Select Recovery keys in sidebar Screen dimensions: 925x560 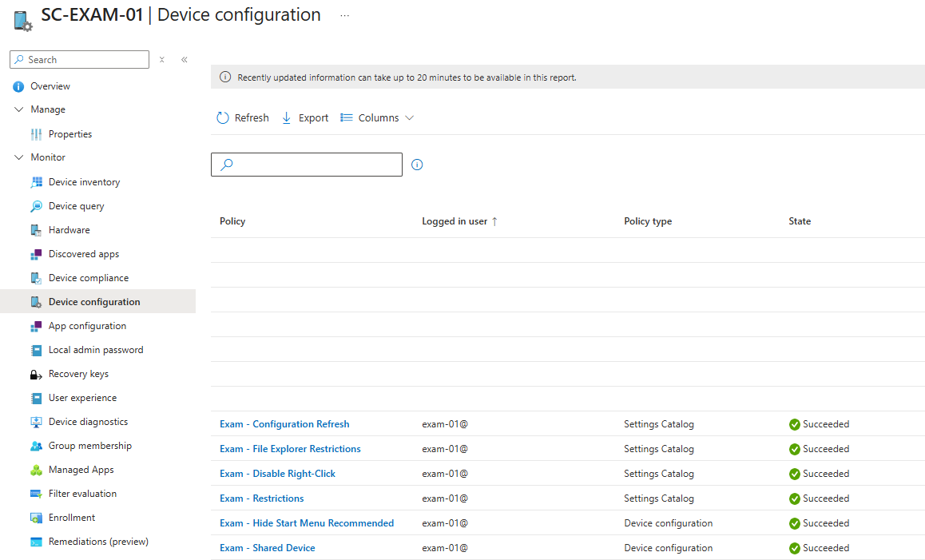click(78, 374)
